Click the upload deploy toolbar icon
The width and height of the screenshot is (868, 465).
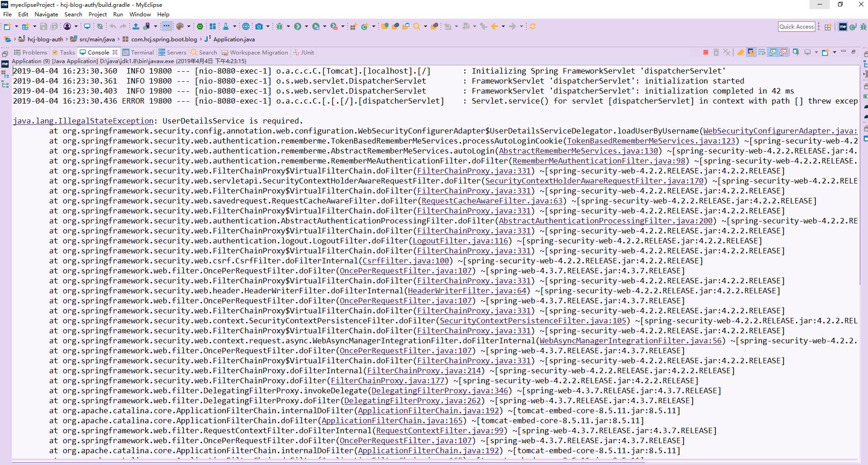pos(135,27)
